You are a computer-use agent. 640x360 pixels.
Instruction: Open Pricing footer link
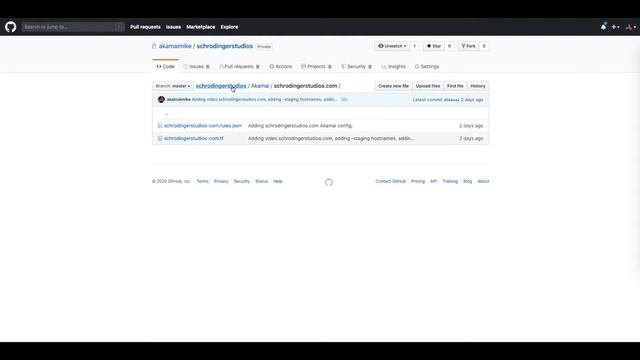tap(418, 181)
